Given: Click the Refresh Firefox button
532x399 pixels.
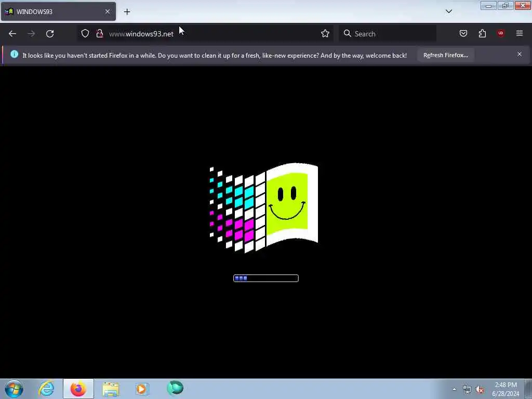Looking at the screenshot, I should (445, 55).
